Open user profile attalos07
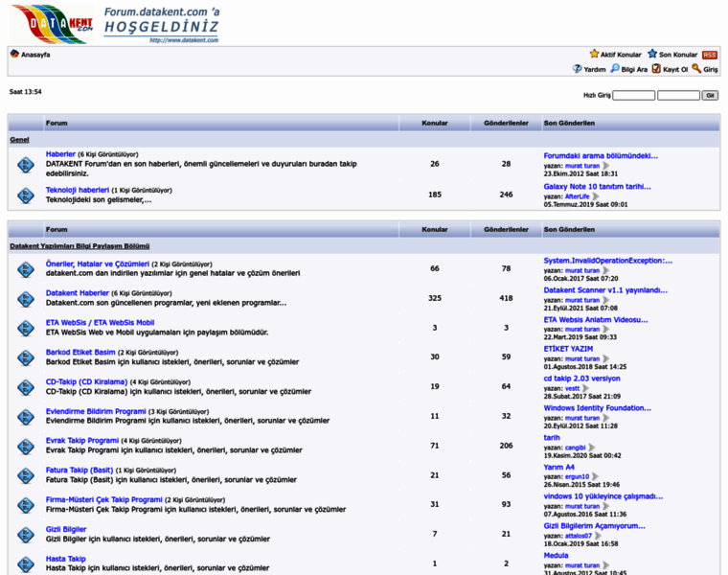728x575 pixels. coord(578,536)
